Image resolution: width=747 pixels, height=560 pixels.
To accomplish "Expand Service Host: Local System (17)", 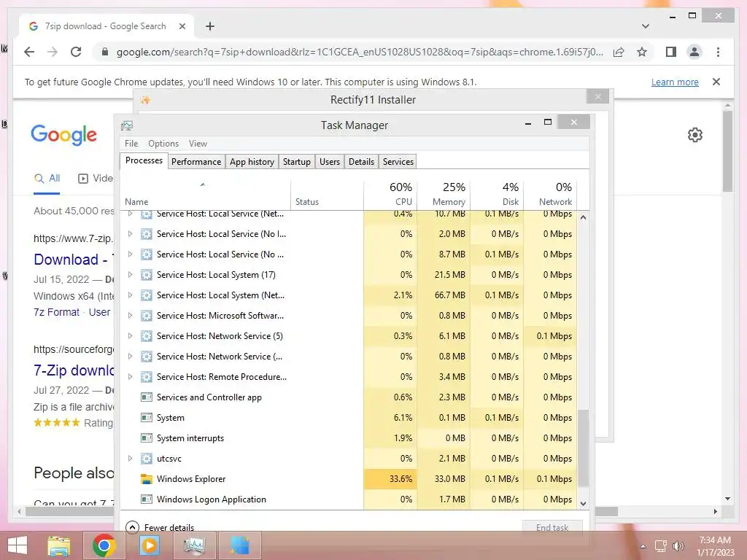I will pos(130,275).
